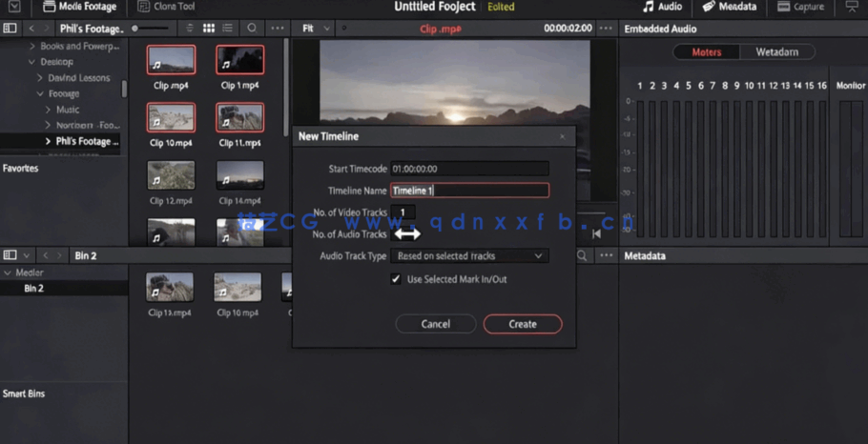Select the Clip 11.mp4 thumbnail
The image size is (868, 444).
pyautogui.click(x=240, y=117)
